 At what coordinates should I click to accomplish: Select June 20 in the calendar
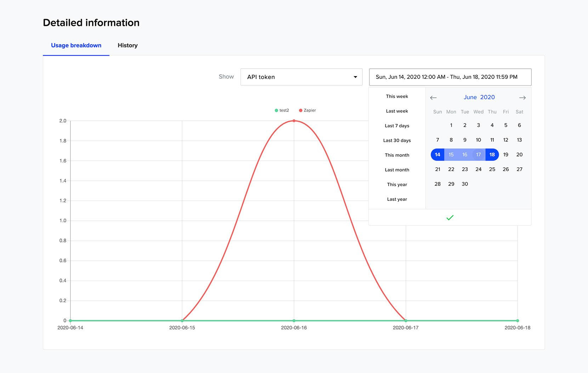pyautogui.click(x=519, y=155)
